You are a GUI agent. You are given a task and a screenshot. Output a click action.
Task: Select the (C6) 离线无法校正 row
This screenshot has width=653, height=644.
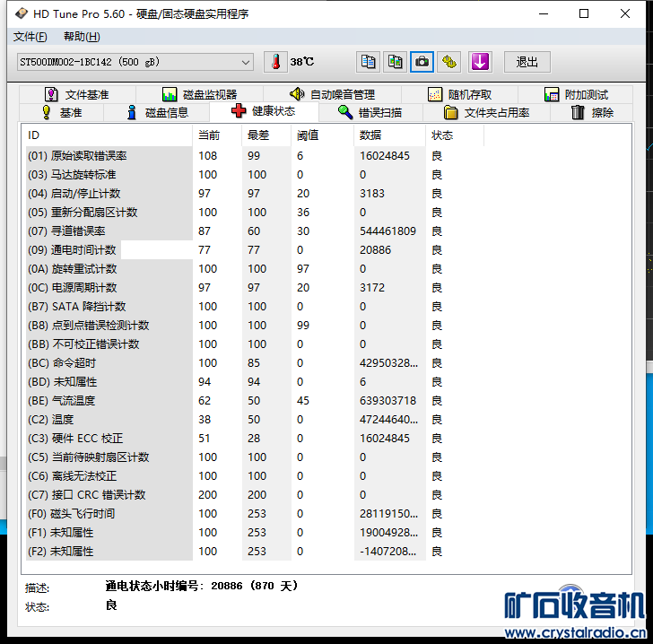[255, 475]
